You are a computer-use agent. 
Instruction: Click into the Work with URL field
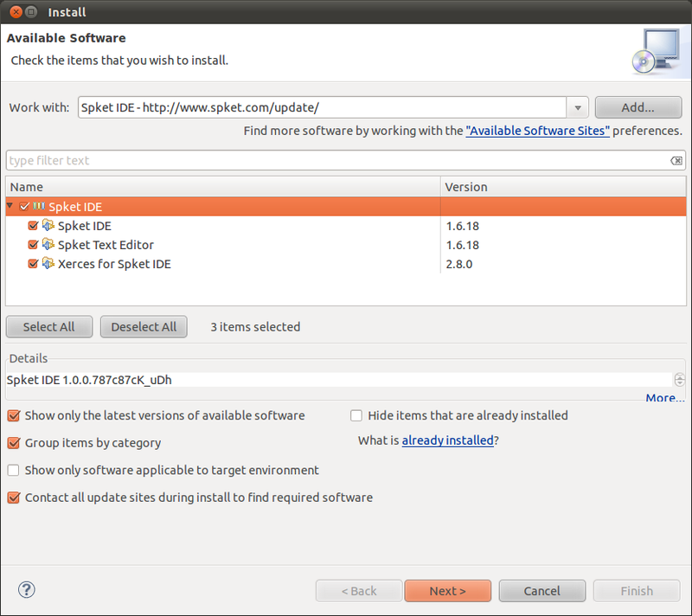click(x=322, y=107)
